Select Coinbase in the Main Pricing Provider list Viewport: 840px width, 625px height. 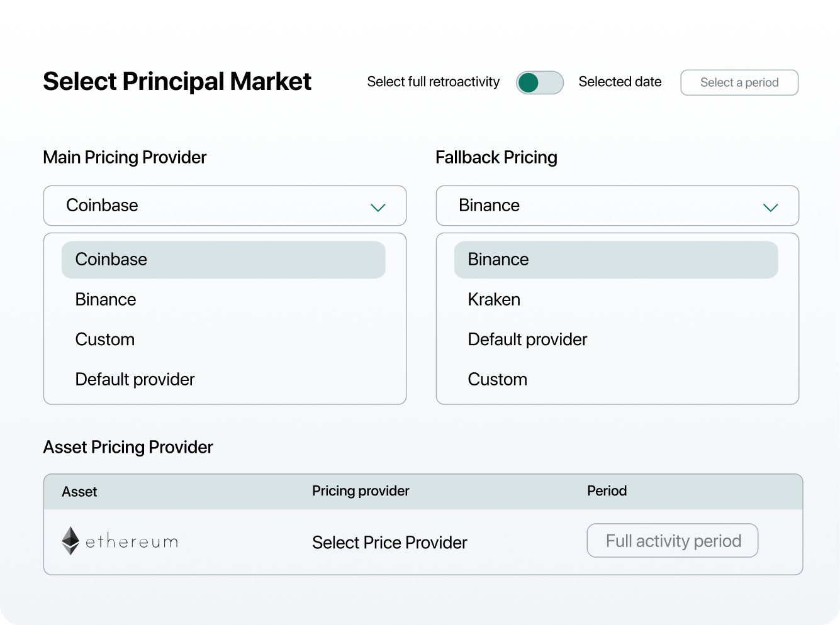coord(223,260)
